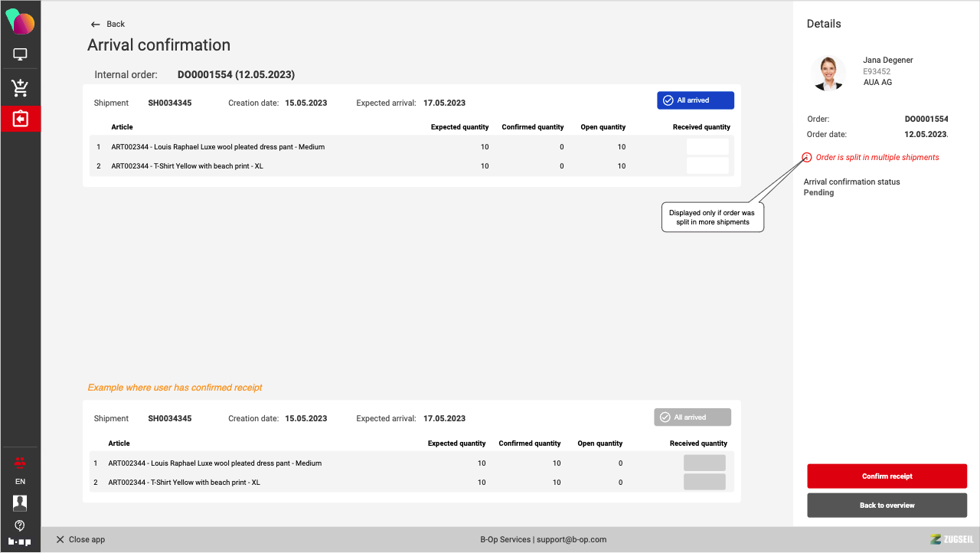Go Back using the arrow link

coord(107,25)
